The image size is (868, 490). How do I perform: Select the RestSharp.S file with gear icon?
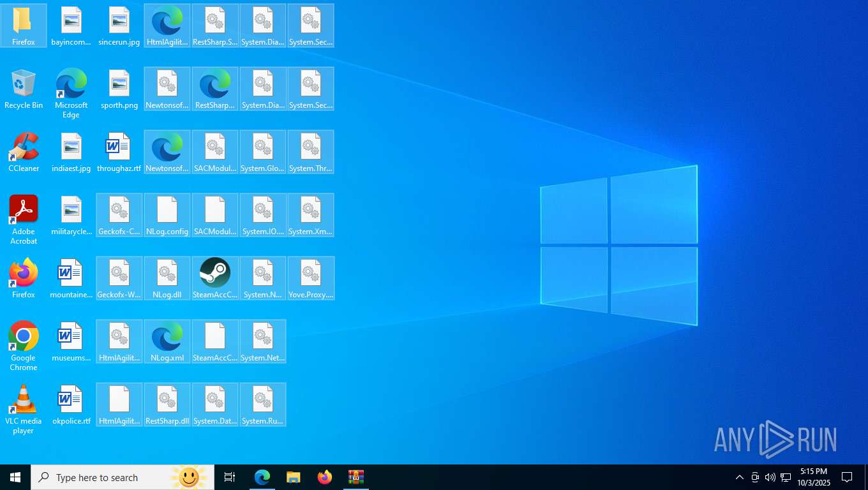click(215, 26)
